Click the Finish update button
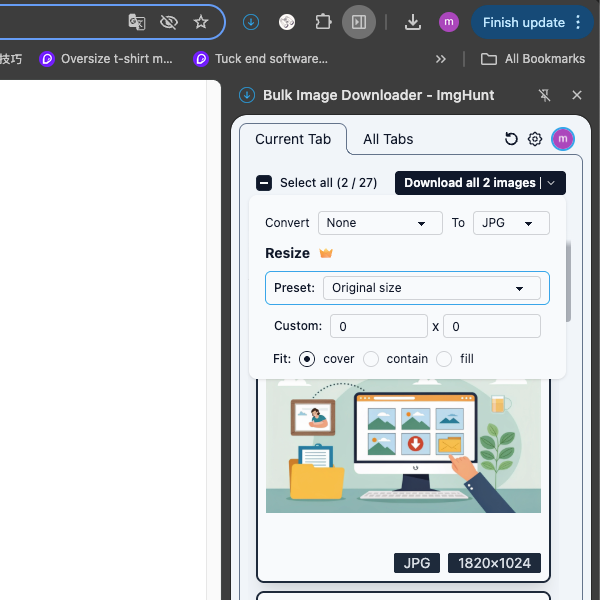 coord(523,22)
